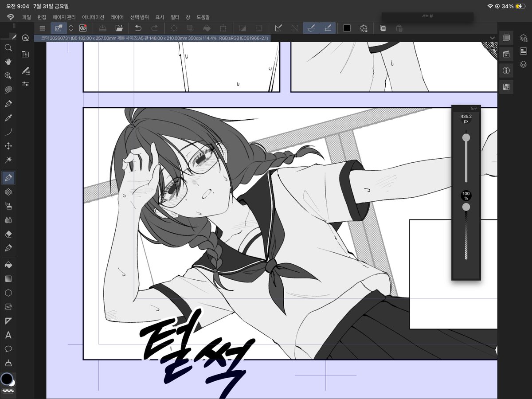Select the Gradient tool
532x399 pixels.
tap(8, 279)
